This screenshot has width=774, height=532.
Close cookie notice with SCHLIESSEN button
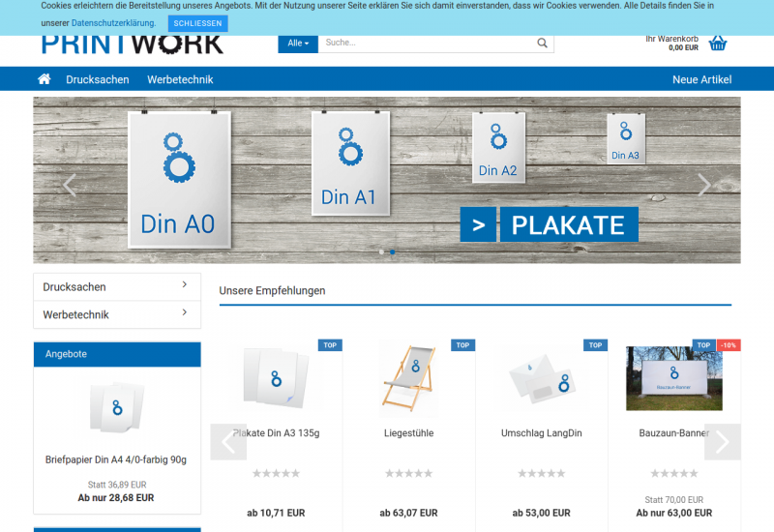(197, 23)
